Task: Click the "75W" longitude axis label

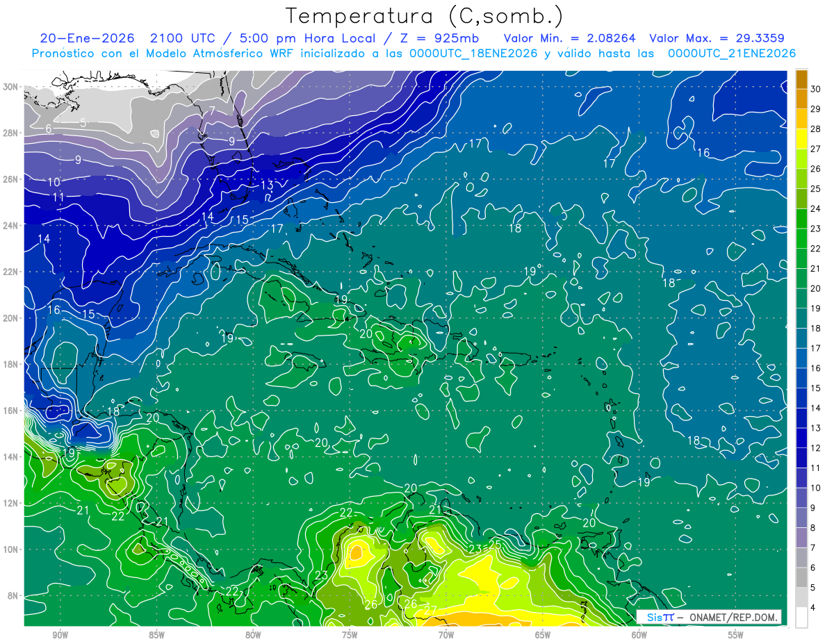Action: pyautogui.click(x=350, y=635)
